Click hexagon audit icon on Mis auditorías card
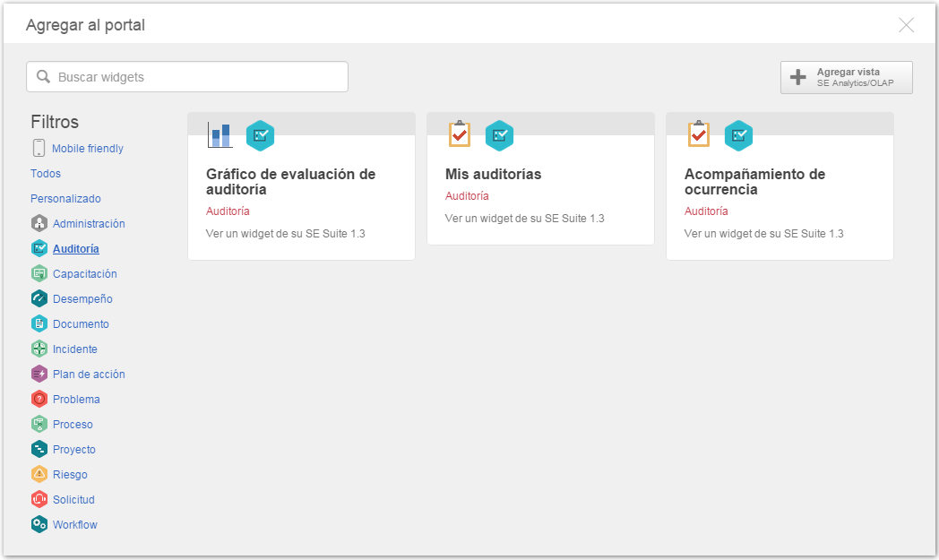 point(499,136)
